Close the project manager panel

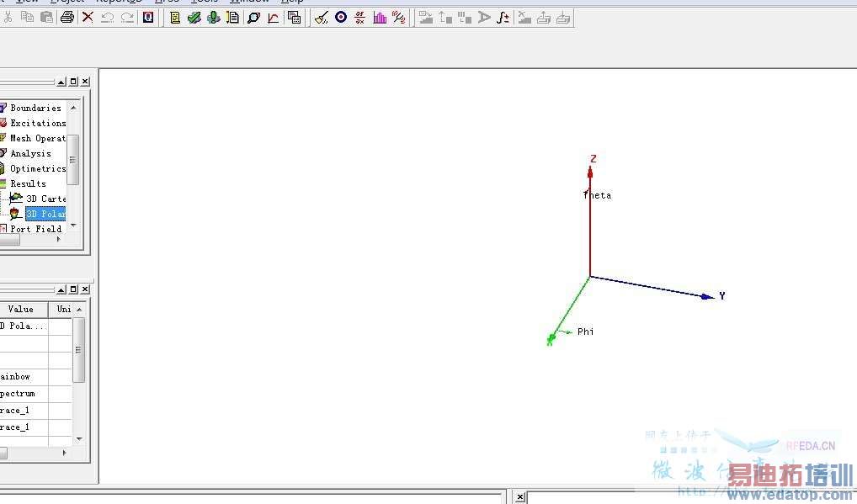pos(85,82)
